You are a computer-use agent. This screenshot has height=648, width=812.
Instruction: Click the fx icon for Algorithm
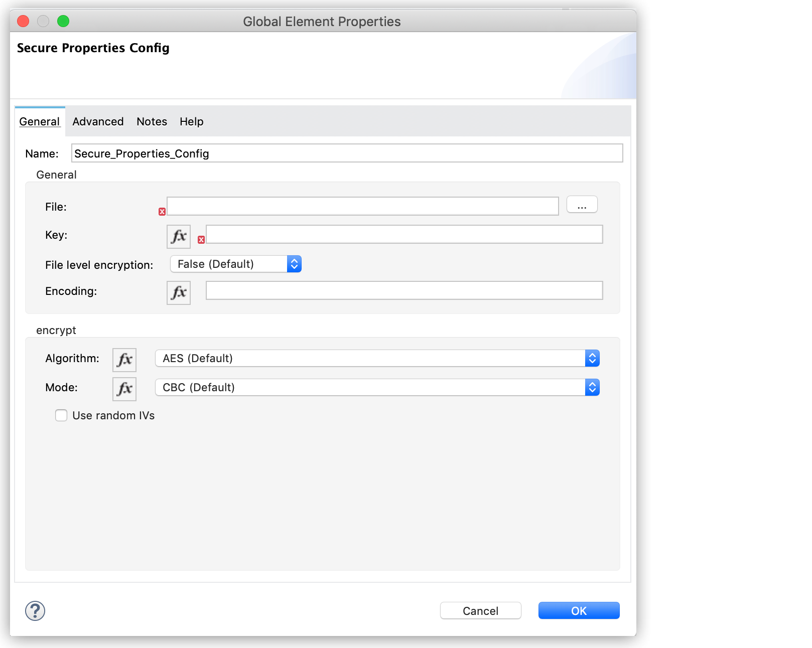(124, 359)
